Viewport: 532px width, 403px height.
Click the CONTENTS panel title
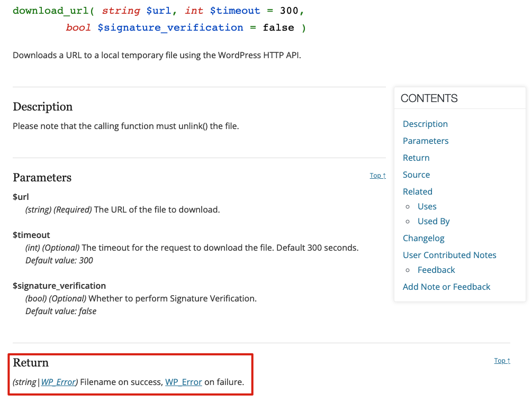(x=429, y=98)
